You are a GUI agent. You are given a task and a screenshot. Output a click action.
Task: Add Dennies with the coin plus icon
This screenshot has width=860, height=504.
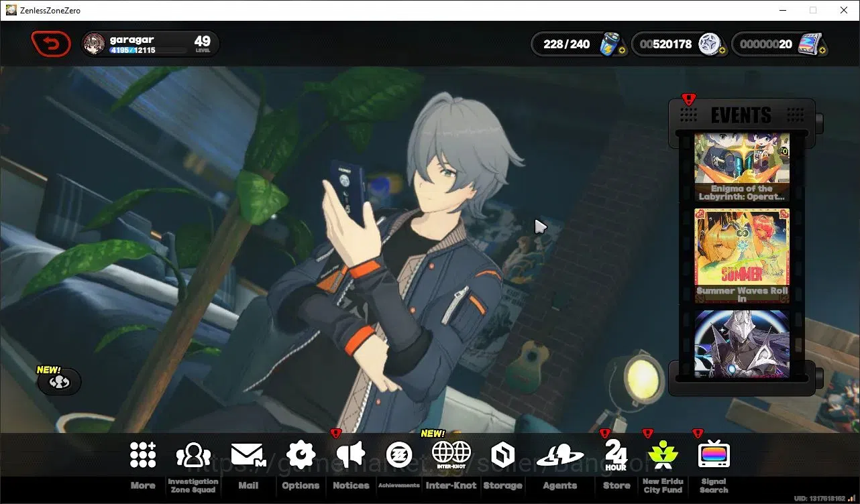(722, 50)
